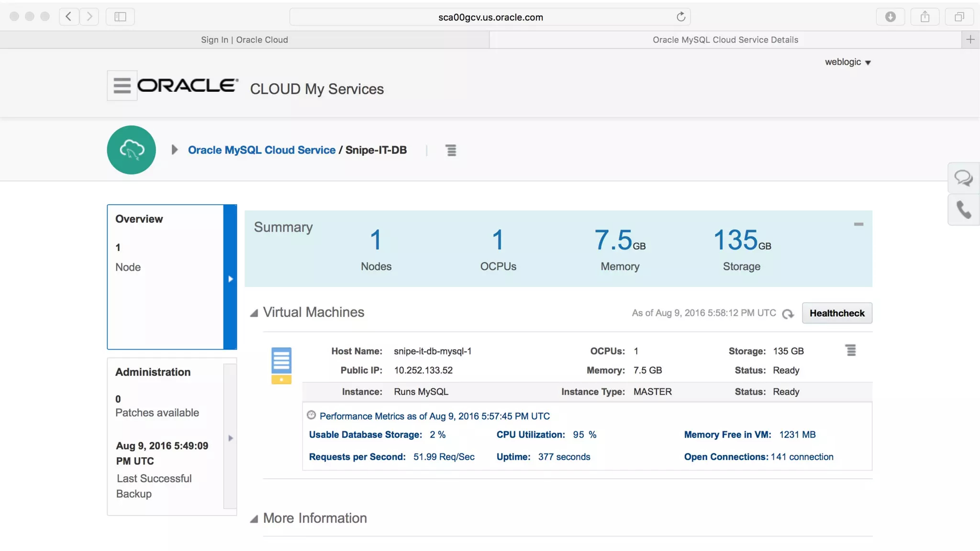Click the green cloud service icon
This screenshot has width=980, height=551.
(132, 150)
